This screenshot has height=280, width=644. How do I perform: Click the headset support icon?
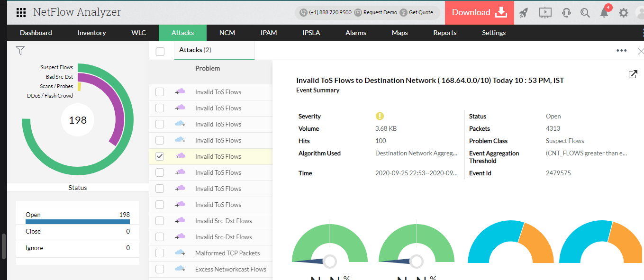pos(566,13)
